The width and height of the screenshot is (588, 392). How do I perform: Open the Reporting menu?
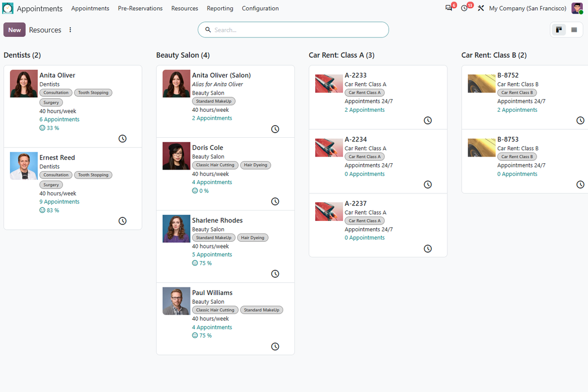[x=220, y=8]
